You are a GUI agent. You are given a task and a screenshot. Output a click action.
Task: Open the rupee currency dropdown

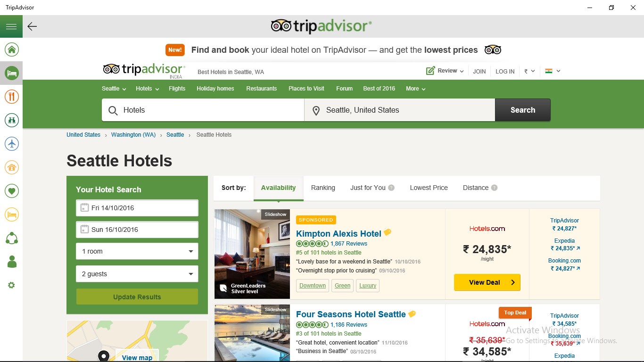tap(529, 71)
